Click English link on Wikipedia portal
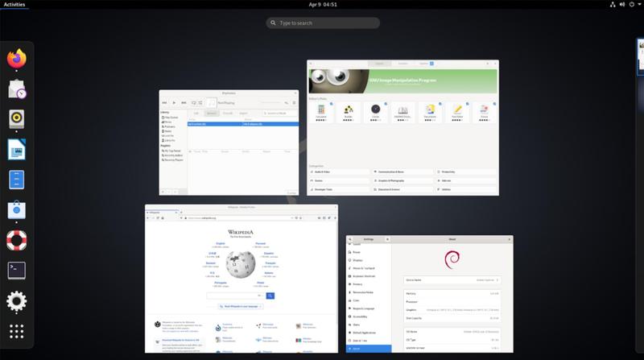This screenshot has width=644, height=360. pyautogui.click(x=221, y=244)
